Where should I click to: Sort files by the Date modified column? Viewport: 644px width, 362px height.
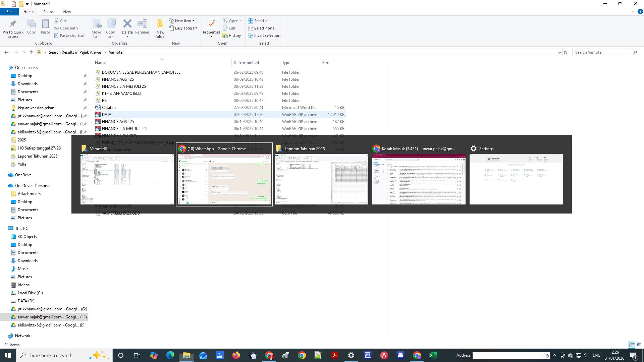pyautogui.click(x=246, y=63)
